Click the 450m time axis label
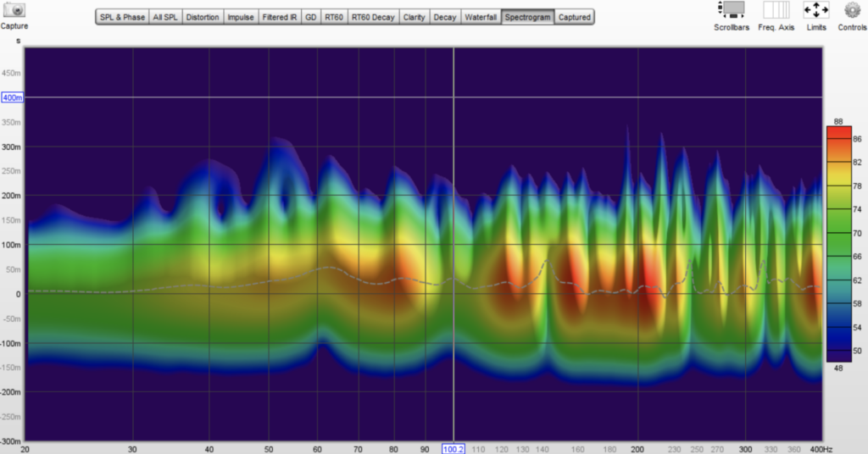Image resolution: width=868 pixels, height=454 pixels. (12, 73)
